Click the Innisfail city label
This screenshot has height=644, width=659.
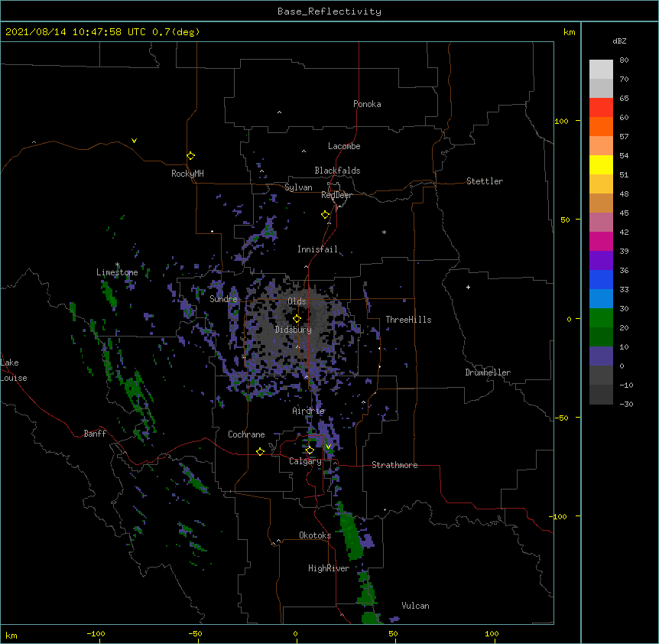[317, 249]
